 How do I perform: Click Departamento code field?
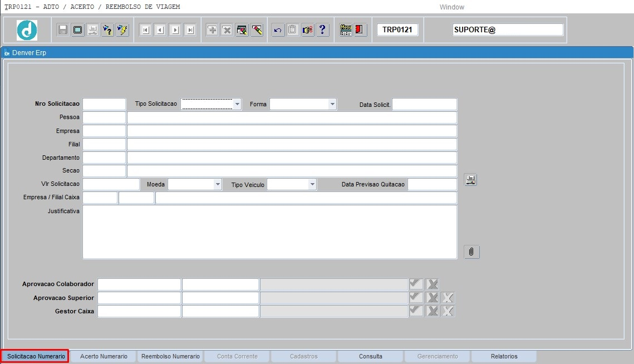pos(104,158)
